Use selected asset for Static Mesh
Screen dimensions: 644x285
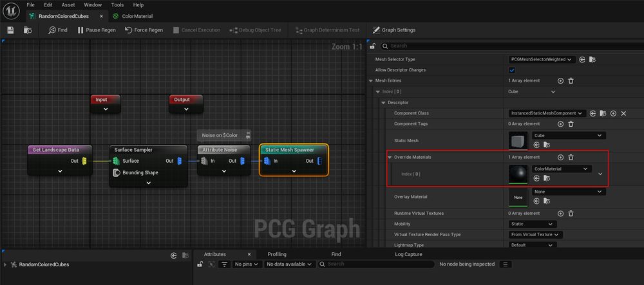click(536, 145)
